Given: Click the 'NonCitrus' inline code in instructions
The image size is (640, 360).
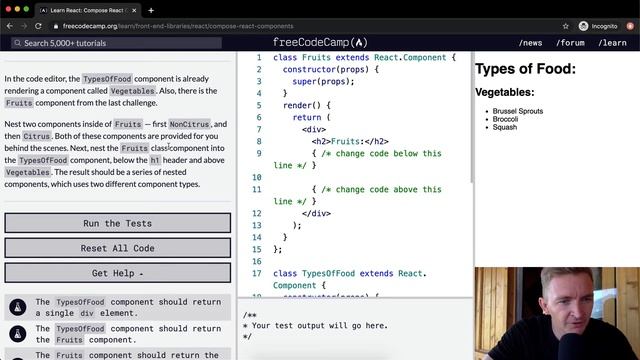Looking at the screenshot, I should click(x=189, y=124).
